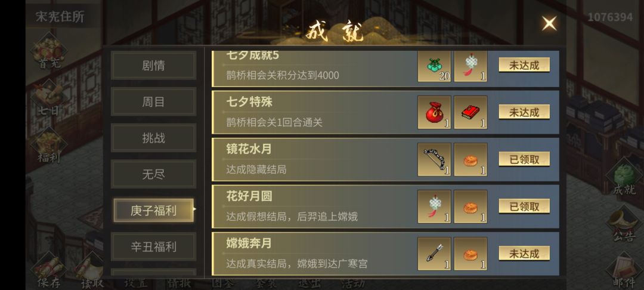Select the red book reward in 七夕特殊
Viewport: 644px width, 290px height.
point(470,112)
